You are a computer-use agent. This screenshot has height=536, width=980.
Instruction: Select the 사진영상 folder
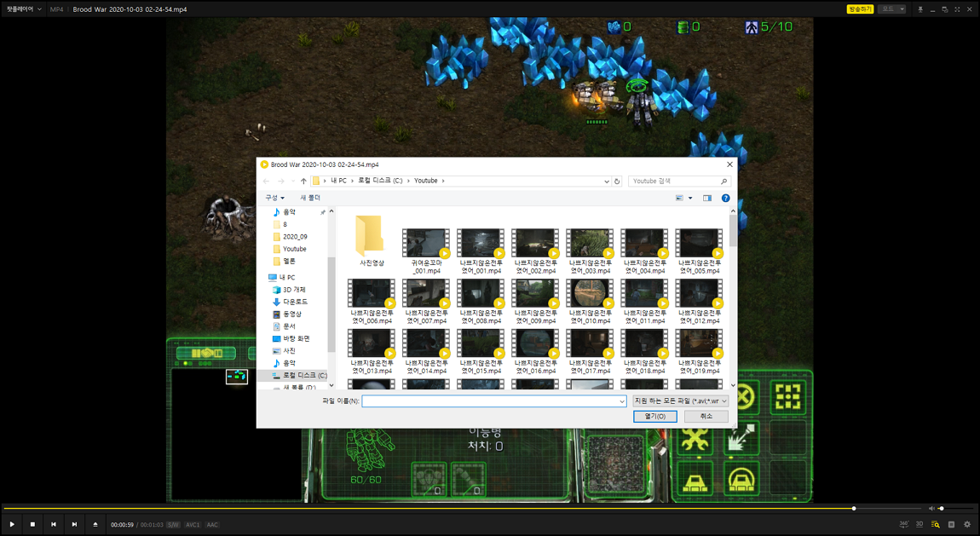click(x=372, y=240)
